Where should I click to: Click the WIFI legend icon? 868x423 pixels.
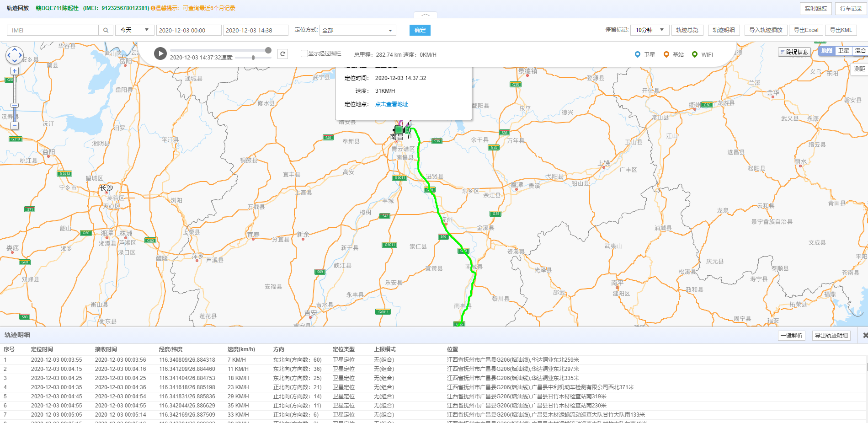695,54
